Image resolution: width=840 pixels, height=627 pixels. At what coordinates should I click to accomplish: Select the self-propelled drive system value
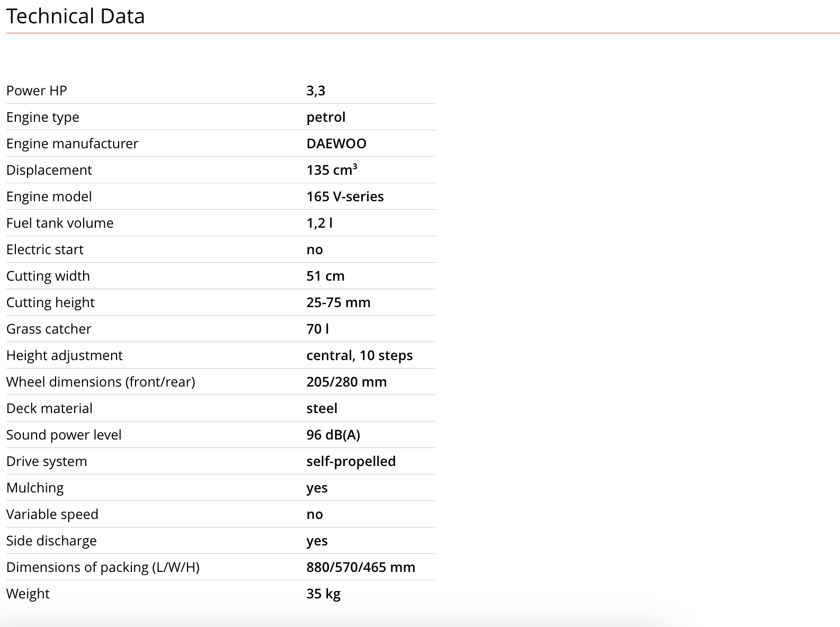click(x=351, y=461)
